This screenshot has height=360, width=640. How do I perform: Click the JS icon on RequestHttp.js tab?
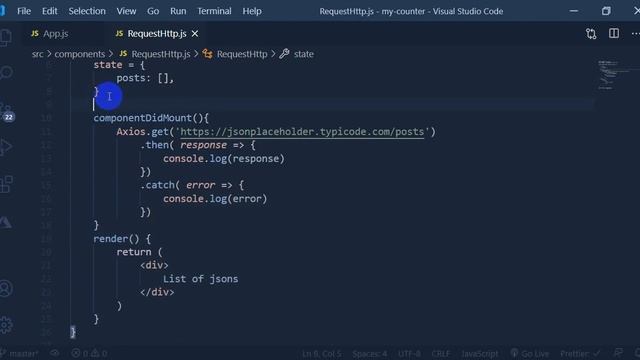point(119,33)
